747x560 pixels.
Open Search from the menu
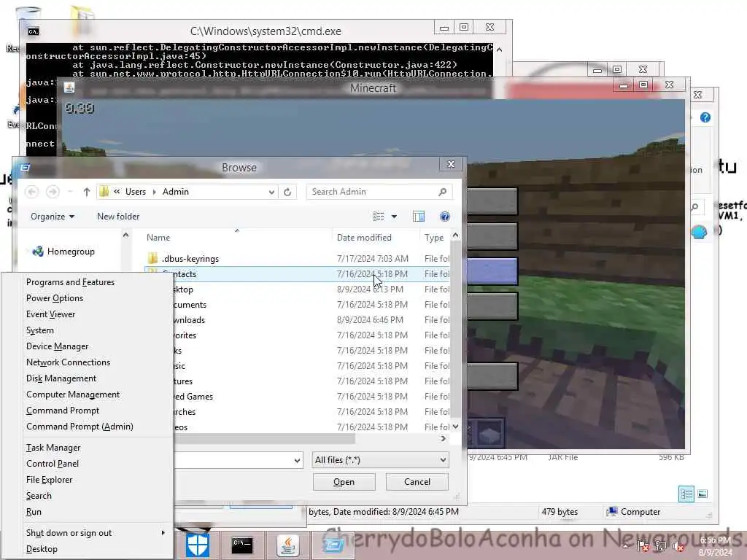point(39,496)
